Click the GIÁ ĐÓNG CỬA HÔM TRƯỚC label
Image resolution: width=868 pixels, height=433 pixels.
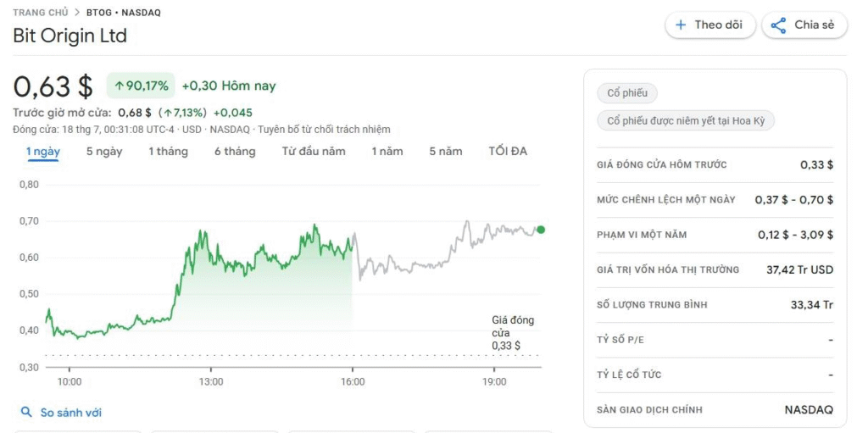662,164
